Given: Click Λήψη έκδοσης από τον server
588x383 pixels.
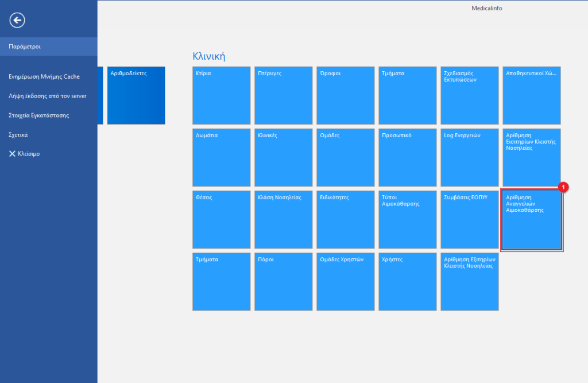Looking at the screenshot, I should [48, 96].
